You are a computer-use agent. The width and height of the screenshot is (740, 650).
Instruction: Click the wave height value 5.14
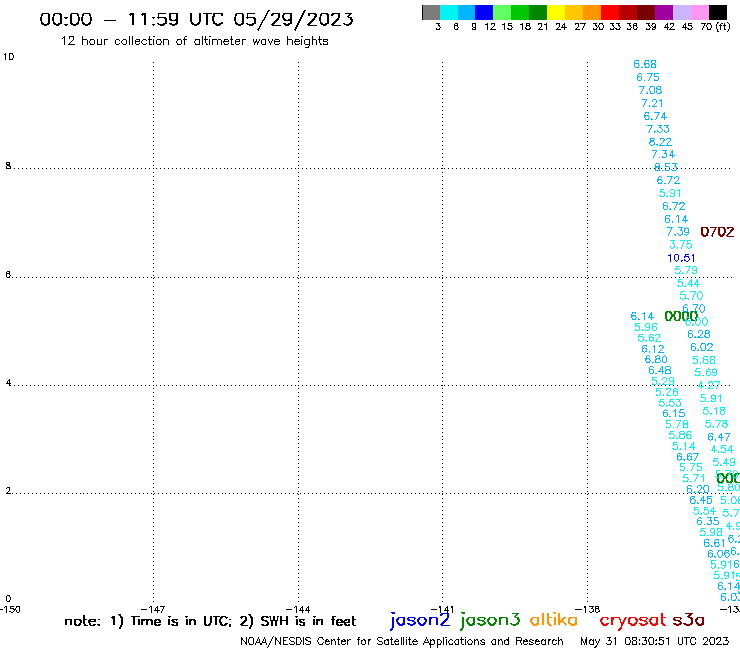[684, 446]
